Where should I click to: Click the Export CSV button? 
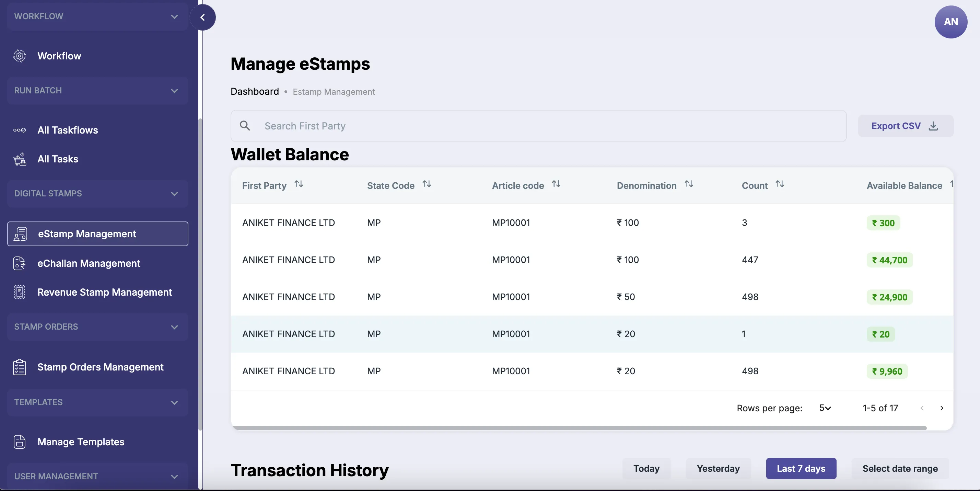point(906,126)
